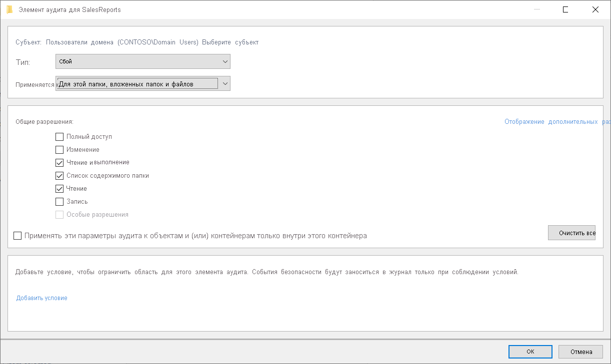
Task: Check the container-scope audit option at the bottom
Action: pyautogui.click(x=17, y=235)
